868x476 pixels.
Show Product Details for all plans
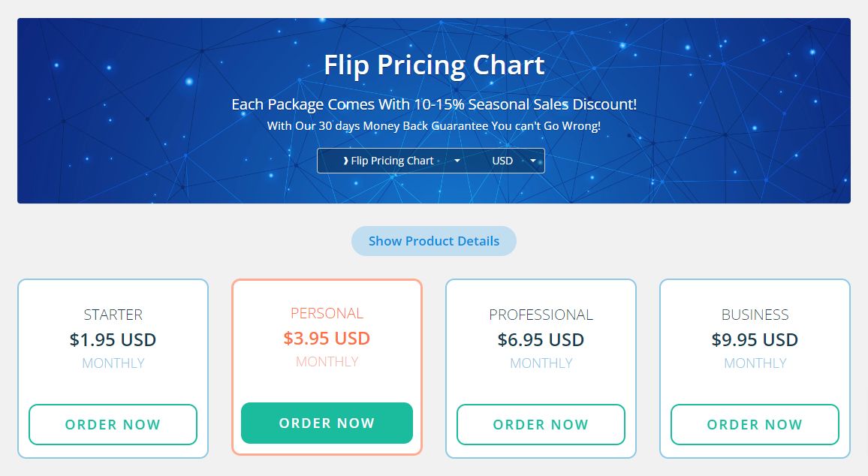point(434,241)
